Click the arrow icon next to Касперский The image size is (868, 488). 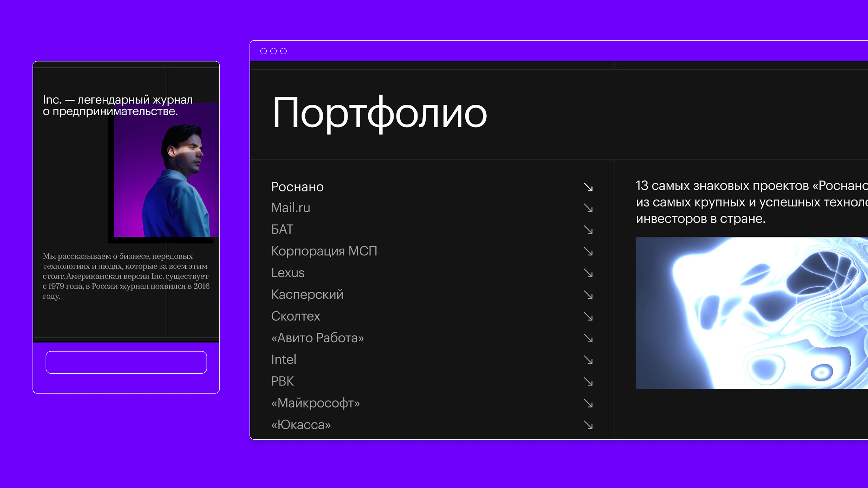click(588, 295)
